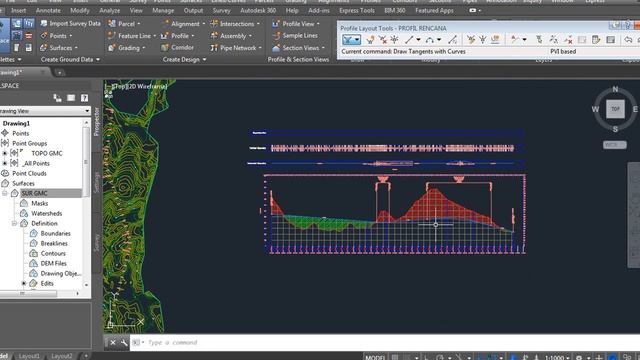Open the Surfaces dropdown in ribbon

click(x=76, y=48)
